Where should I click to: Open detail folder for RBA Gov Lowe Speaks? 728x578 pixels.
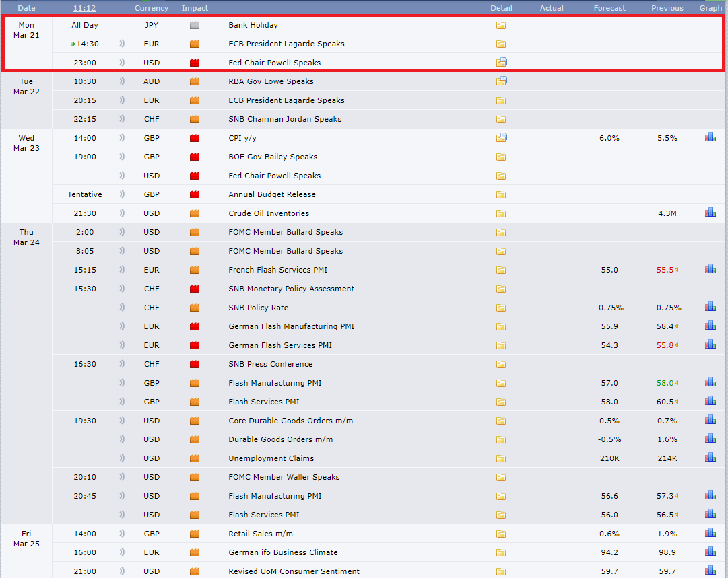[x=501, y=81]
